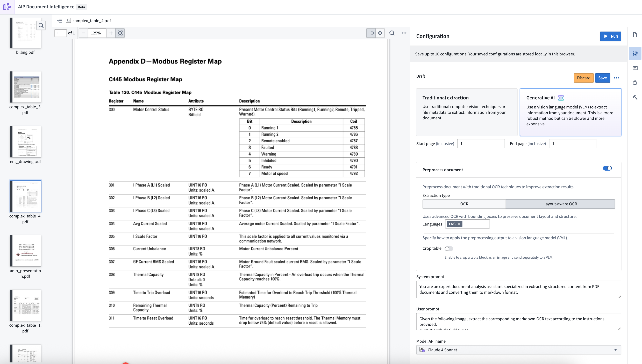Select the text selection tool in viewer
The width and height of the screenshot is (642, 364).
pyautogui.click(x=371, y=33)
